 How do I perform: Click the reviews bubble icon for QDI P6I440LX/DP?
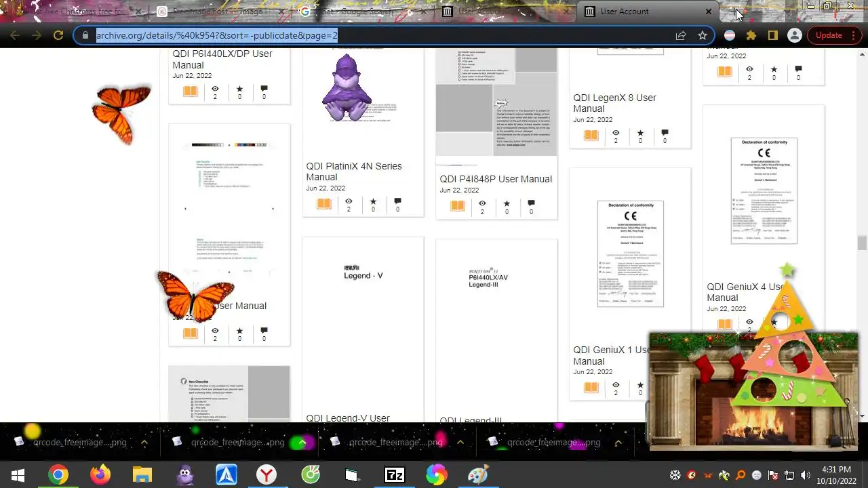point(264,89)
